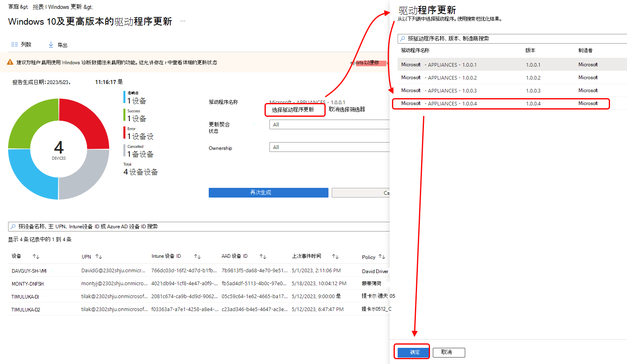Sort by AAD 设备 ID arrows
The image size is (627, 364).
coord(263,257)
